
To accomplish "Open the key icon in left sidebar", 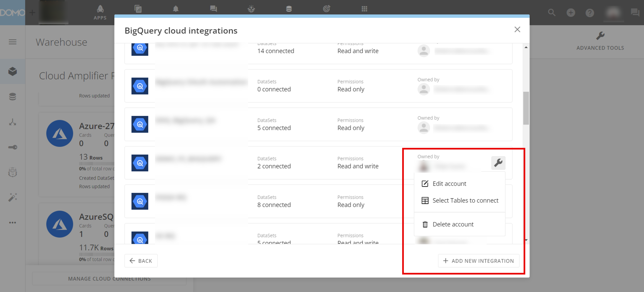I will (x=13, y=147).
